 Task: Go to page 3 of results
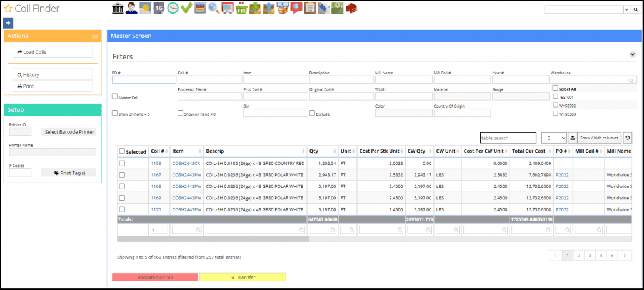tap(590, 255)
